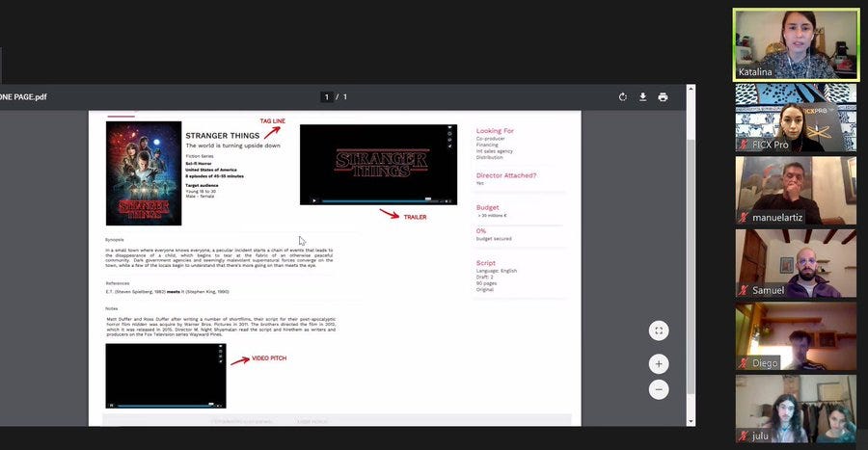
Task: Click tagline 'The world is turning upside down'
Action: click(232, 146)
